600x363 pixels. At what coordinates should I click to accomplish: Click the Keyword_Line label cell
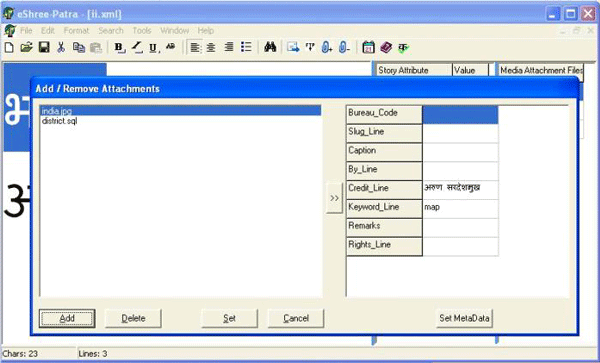[384, 208]
